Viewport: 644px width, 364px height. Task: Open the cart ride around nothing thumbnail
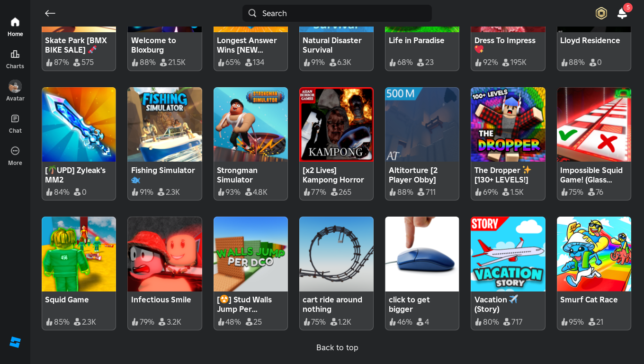(336, 254)
